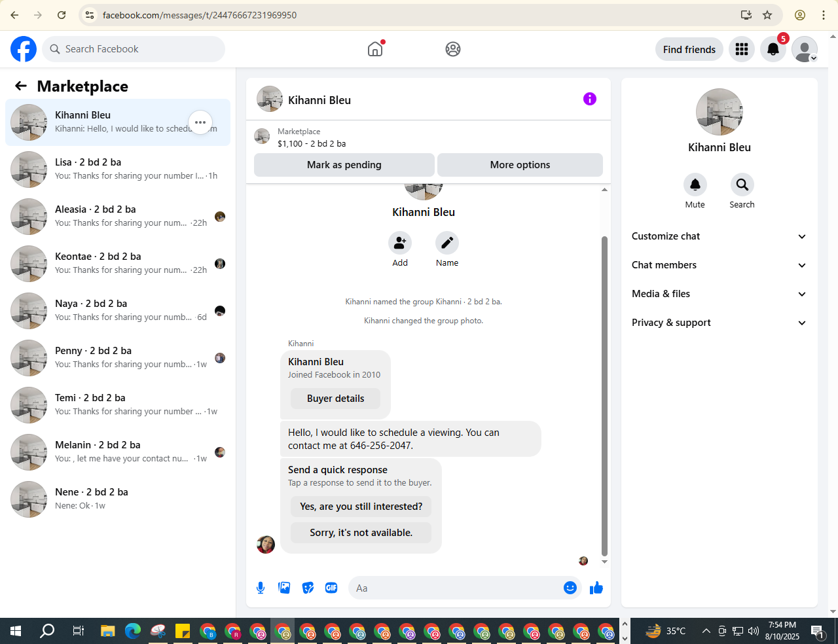
Task: Open the Chrome three-dot menu
Action: coord(824,15)
